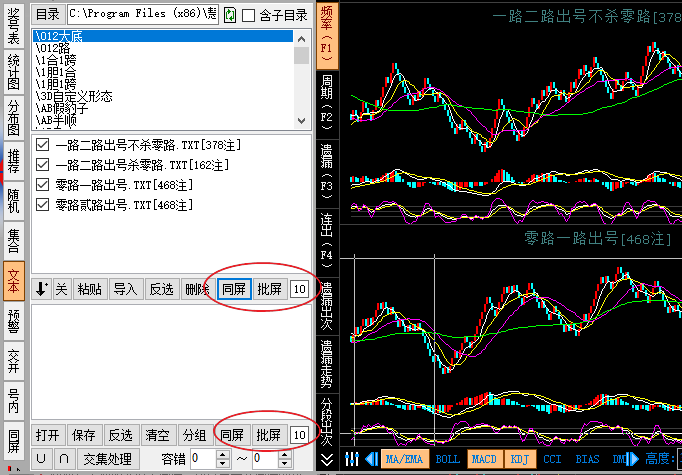Increase the 容错 first value with up arrow
The width and height of the screenshot is (682, 475).
222,454
